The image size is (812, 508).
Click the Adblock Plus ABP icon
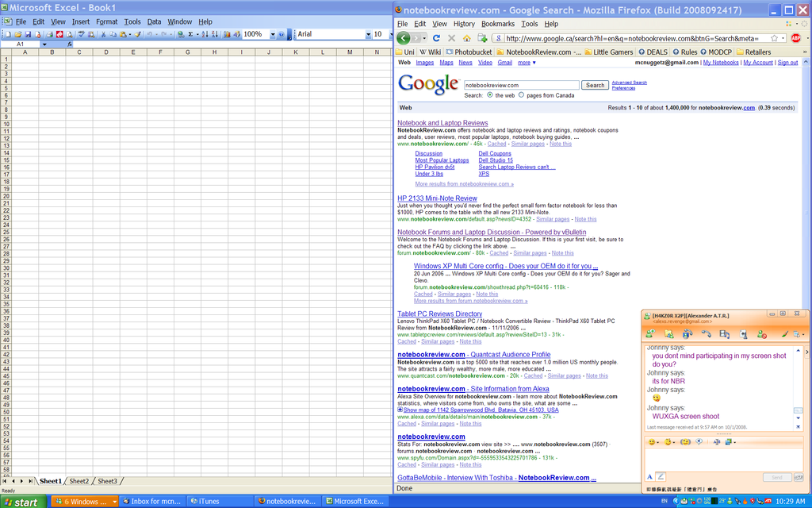[796, 38]
